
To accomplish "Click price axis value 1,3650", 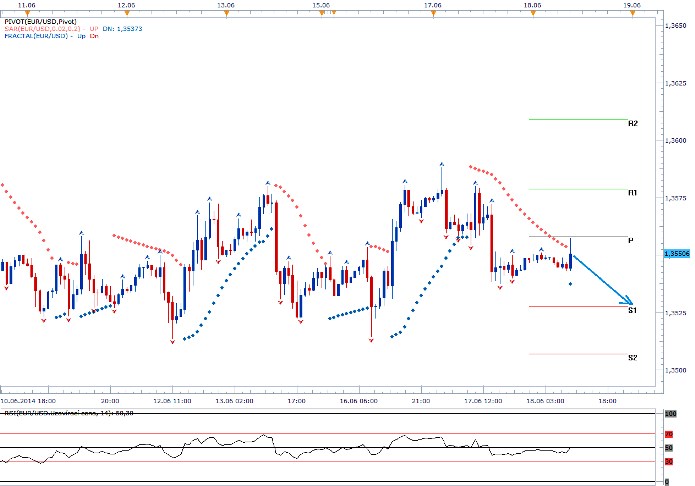I will coord(676,26).
